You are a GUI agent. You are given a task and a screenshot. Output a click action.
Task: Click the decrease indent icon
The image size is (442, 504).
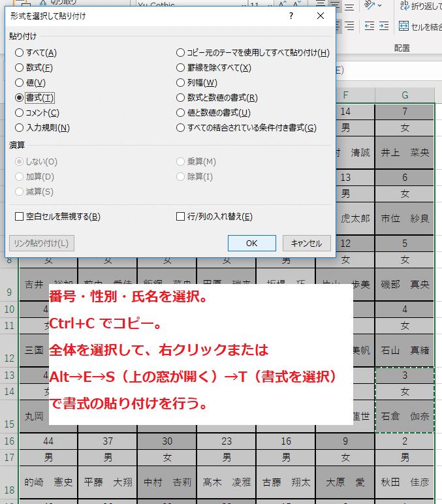tap(370, 25)
